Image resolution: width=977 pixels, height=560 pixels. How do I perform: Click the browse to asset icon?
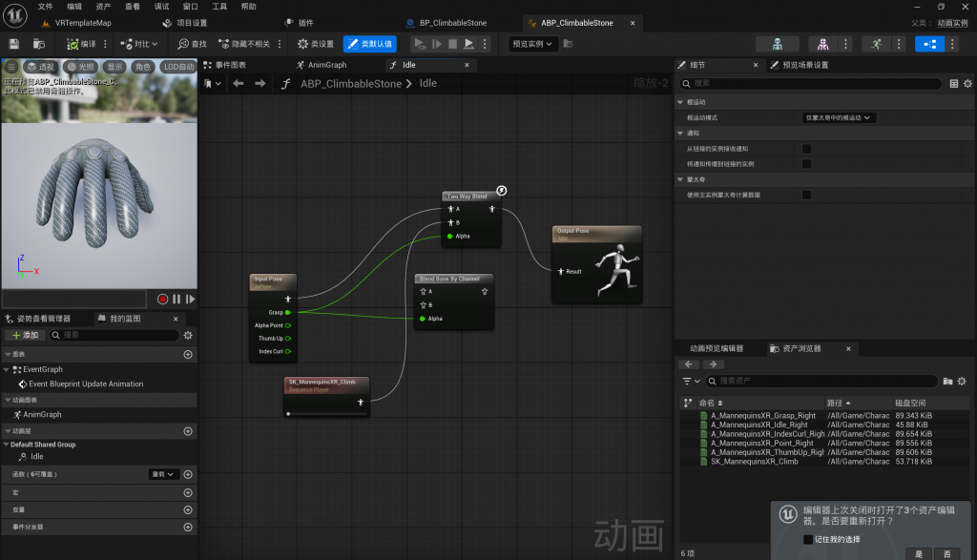39,44
